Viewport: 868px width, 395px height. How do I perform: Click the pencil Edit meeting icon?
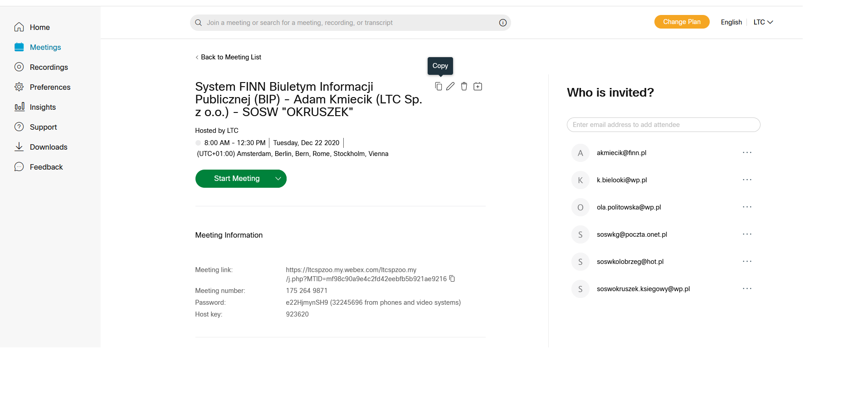tap(450, 87)
